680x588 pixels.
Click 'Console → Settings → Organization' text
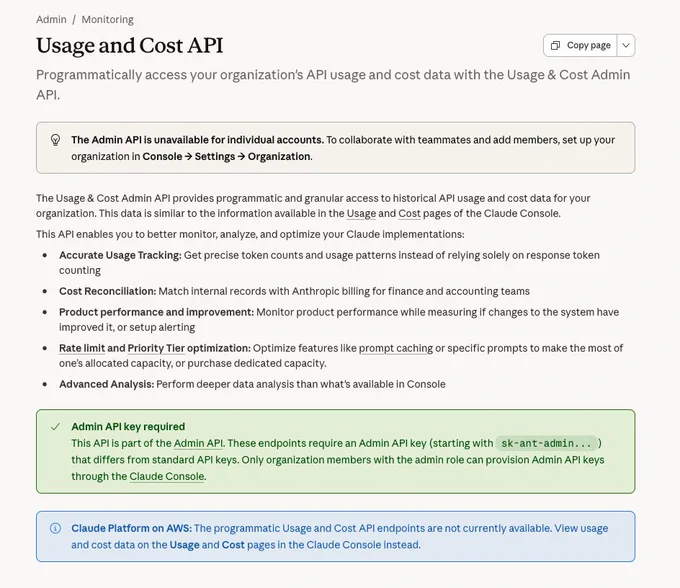(226, 157)
